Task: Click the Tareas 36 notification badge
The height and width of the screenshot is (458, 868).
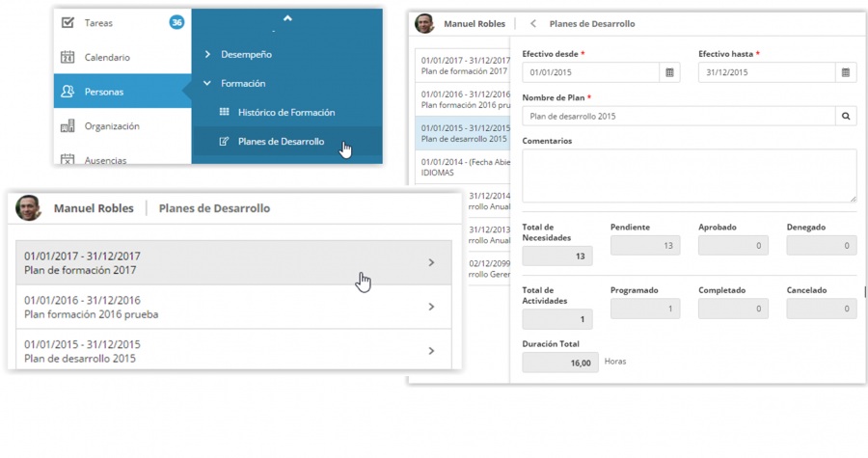Action: click(176, 22)
